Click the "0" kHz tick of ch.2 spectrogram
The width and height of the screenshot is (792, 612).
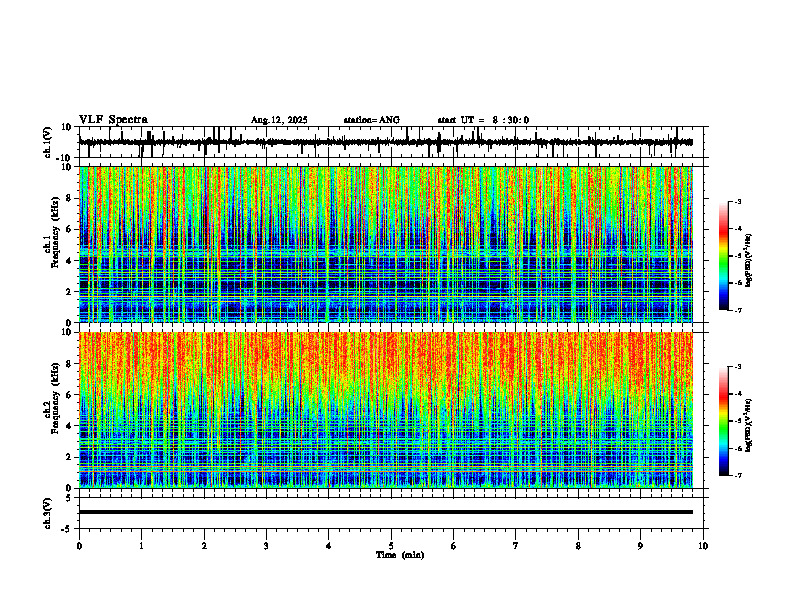pyautogui.click(x=69, y=488)
